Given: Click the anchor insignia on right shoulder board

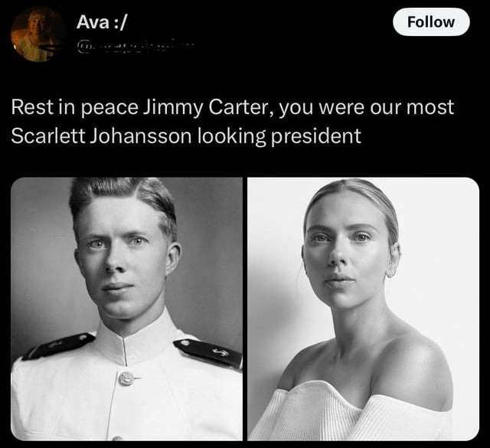Looking at the screenshot, I should pos(220,353).
